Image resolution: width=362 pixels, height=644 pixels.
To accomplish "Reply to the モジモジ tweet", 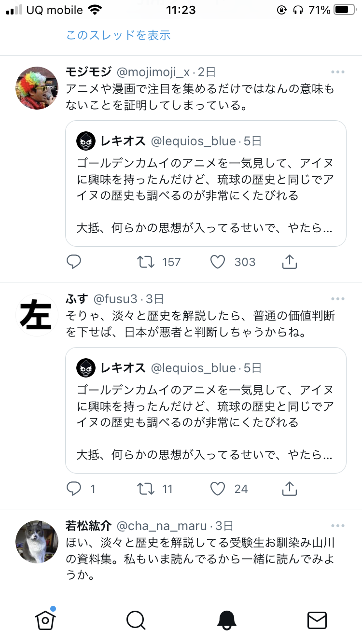I will coord(73,262).
